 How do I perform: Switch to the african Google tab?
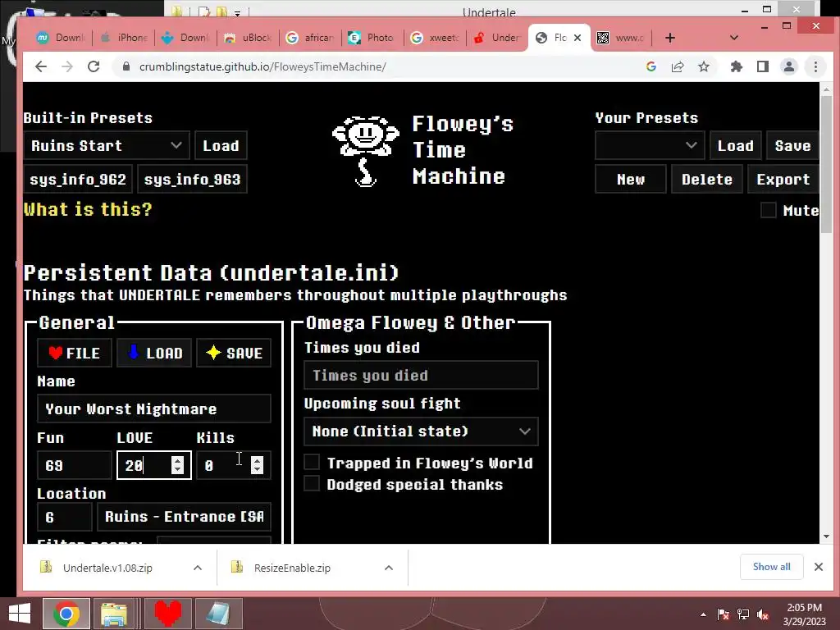click(310, 38)
